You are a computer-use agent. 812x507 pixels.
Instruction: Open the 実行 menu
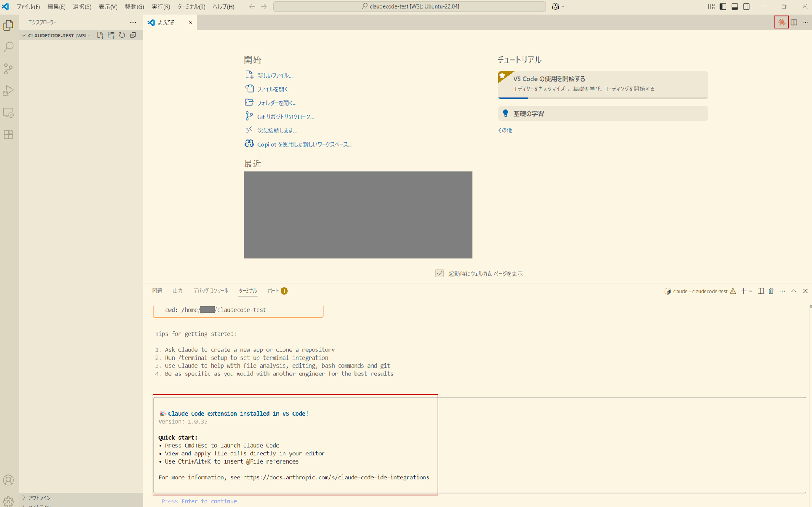161,6
